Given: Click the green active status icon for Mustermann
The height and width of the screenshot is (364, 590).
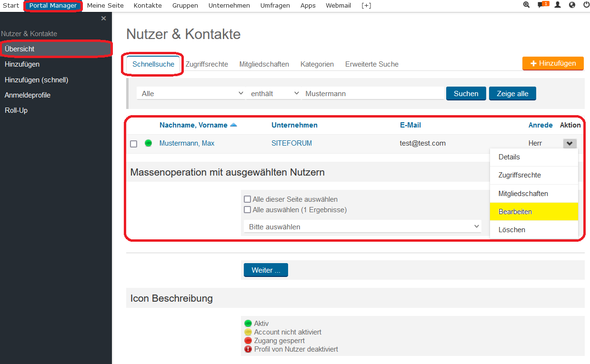Looking at the screenshot, I should [148, 143].
